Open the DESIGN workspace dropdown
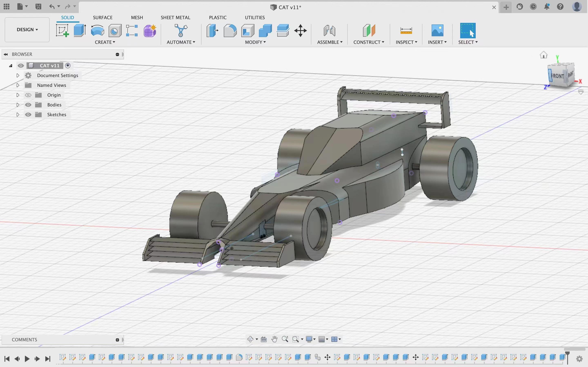This screenshot has height=367, width=588. point(27,30)
